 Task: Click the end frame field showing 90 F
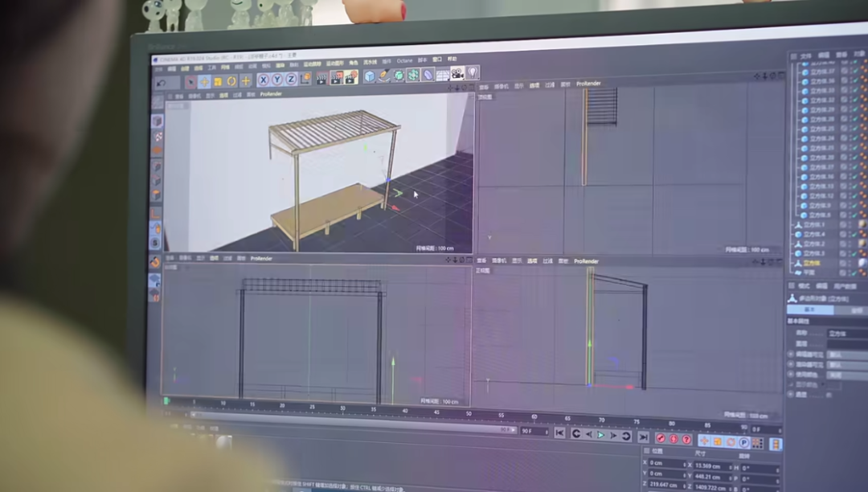point(533,432)
